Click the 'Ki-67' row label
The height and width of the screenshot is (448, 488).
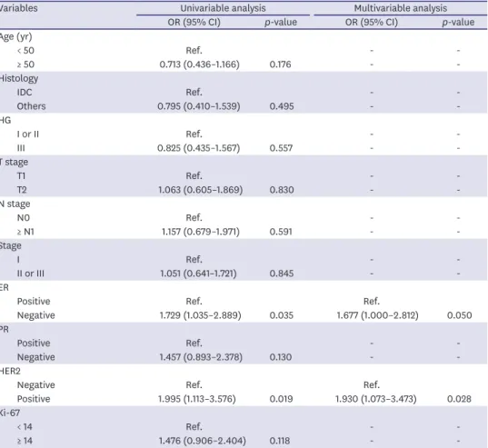click(x=10, y=413)
